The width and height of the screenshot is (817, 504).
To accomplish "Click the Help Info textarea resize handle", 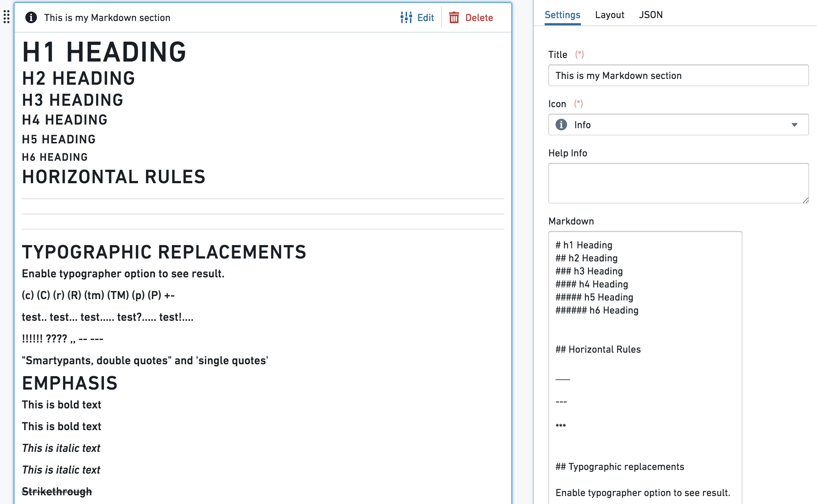I will 805,200.
